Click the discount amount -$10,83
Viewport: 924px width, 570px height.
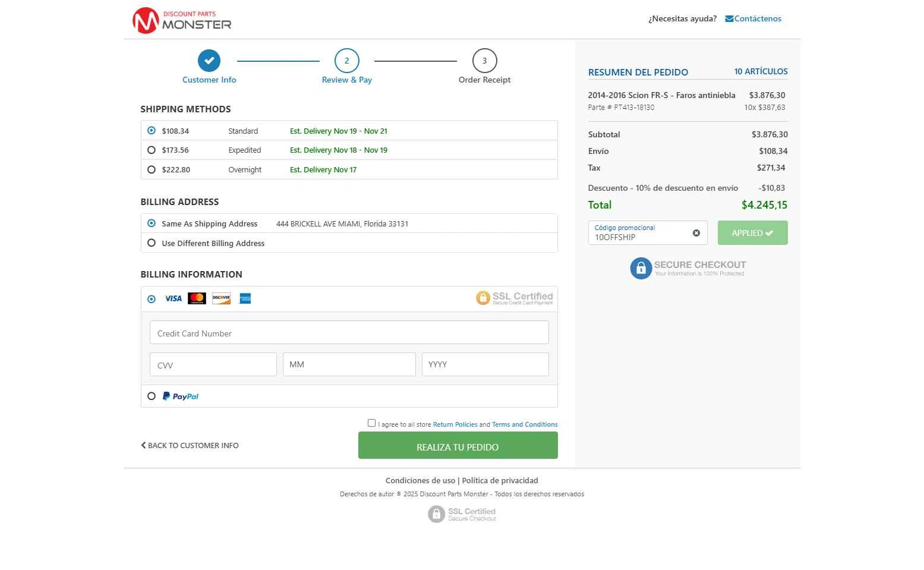772,188
